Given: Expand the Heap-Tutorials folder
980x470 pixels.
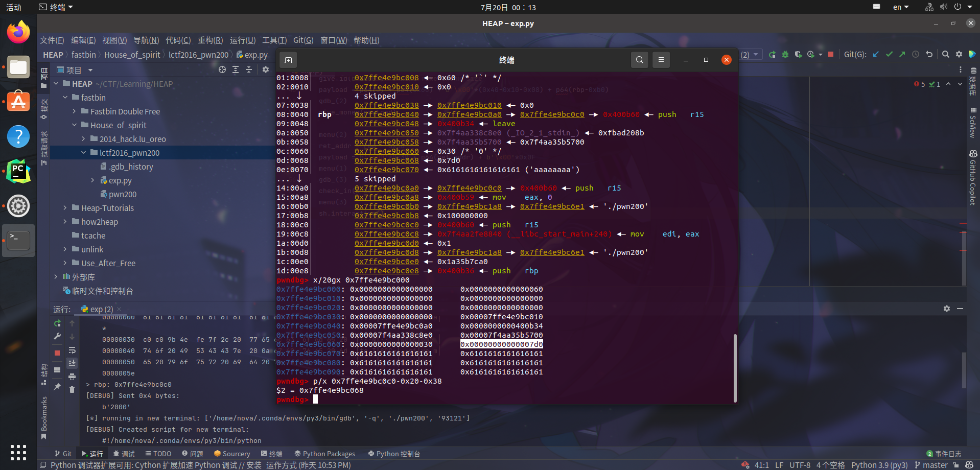Looking at the screenshot, I should coord(65,208).
